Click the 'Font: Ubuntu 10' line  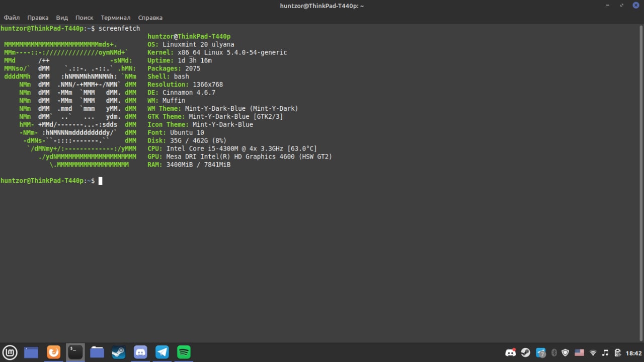[x=176, y=133]
